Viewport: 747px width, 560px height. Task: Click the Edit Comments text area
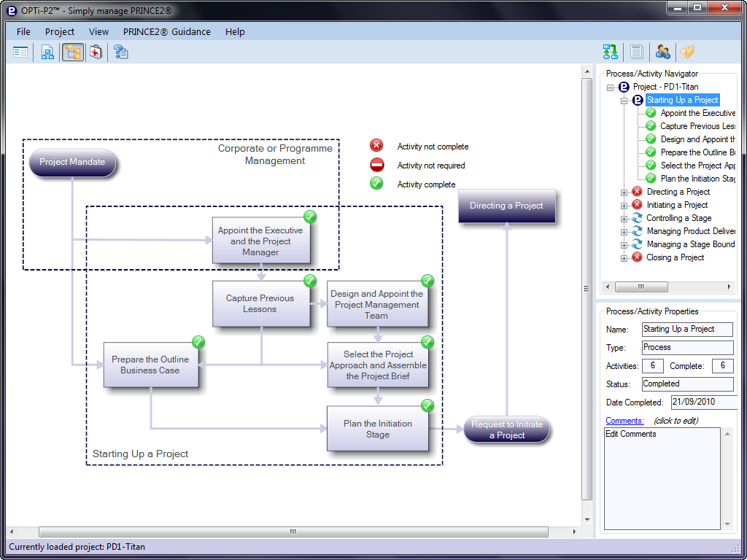pyautogui.click(x=662, y=478)
